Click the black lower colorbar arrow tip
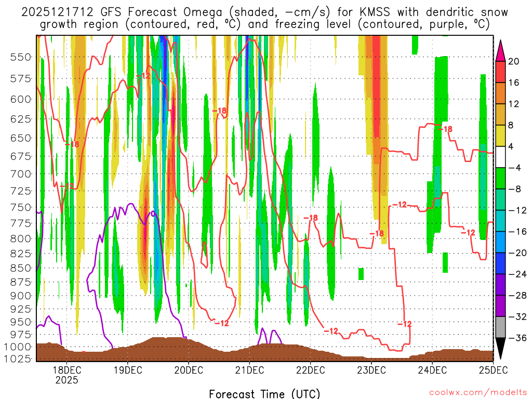 (x=500, y=349)
